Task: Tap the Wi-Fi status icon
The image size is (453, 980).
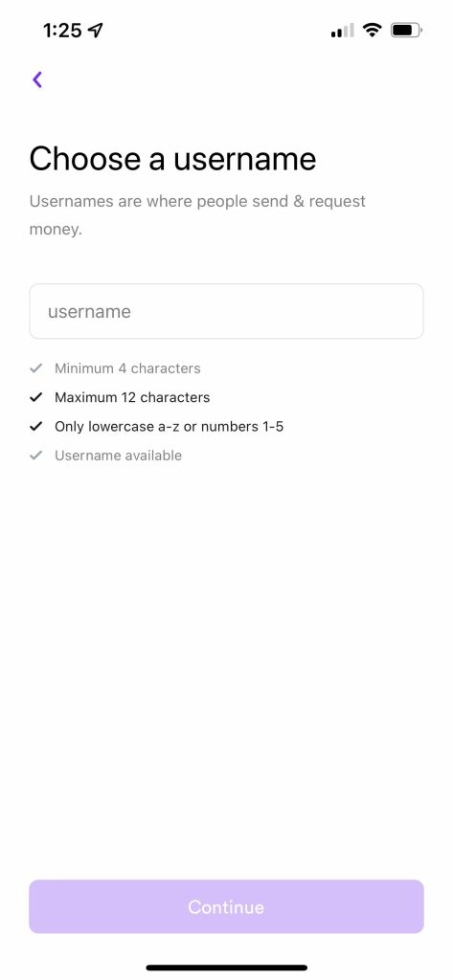Action: click(373, 30)
